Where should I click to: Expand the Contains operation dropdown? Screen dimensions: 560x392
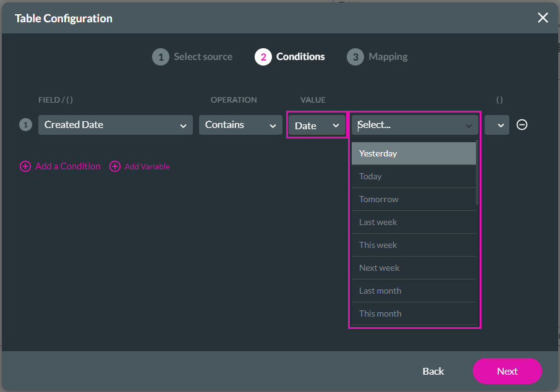(x=240, y=125)
